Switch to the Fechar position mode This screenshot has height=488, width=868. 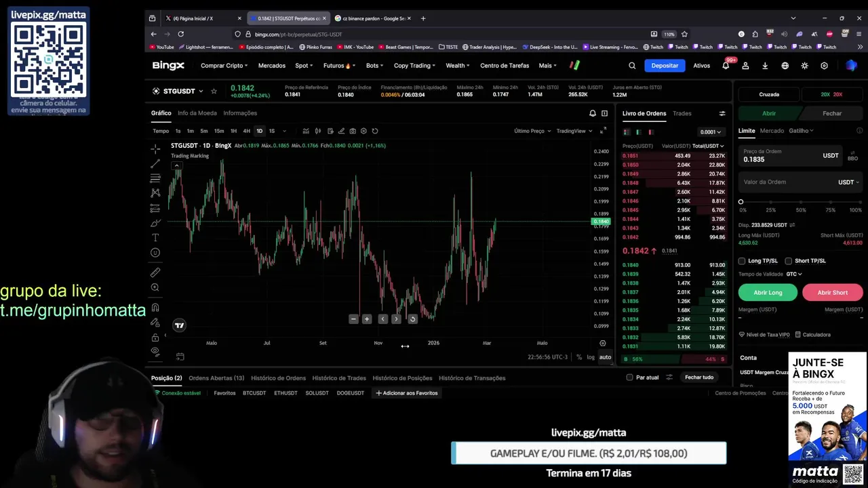tap(832, 113)
